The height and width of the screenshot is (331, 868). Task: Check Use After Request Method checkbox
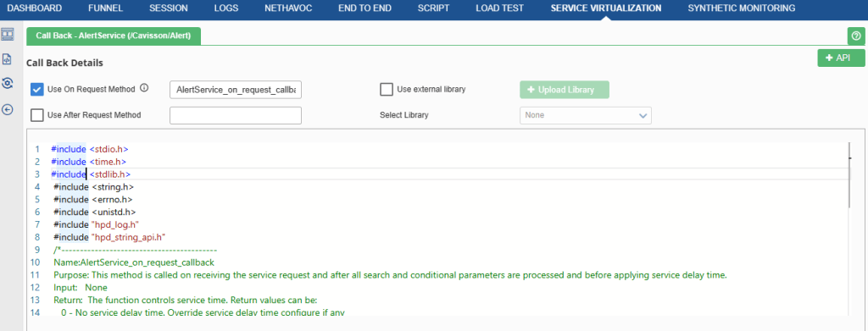pyautogui.click(x=37, y=115)
